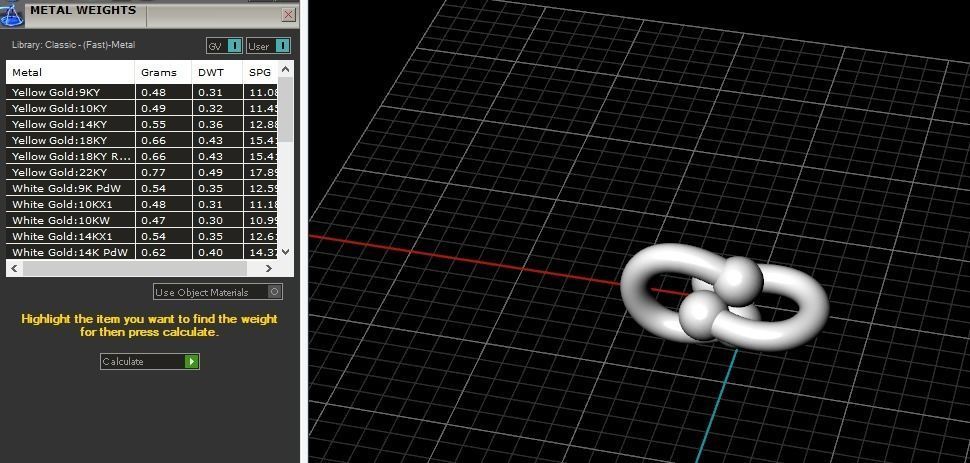Click the Library: Classic - (Fast)-Metal label
Image resolution: width=970 pixels, height=463 pixels.
[x=74, y=45]
